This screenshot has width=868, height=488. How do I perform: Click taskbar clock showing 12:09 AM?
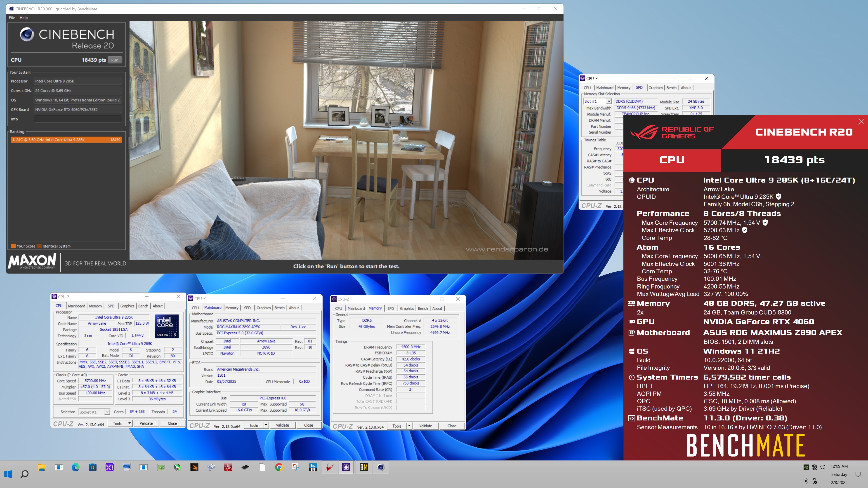pos(839,467)
